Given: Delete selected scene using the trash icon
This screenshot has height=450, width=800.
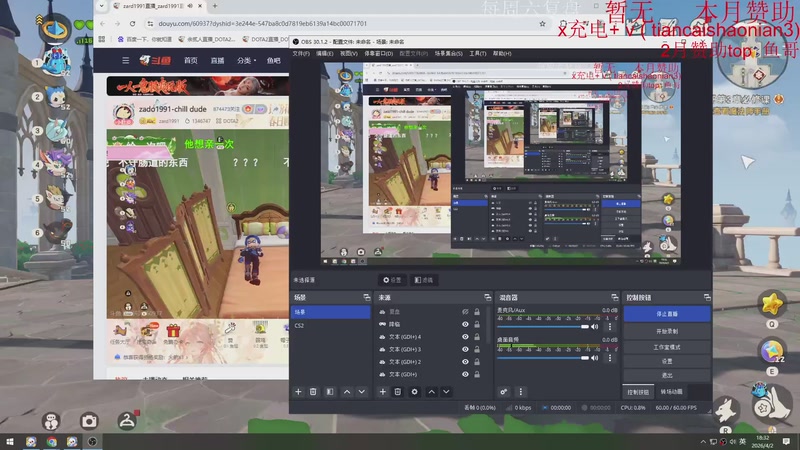Looking at the screenshot, I should coord(313,392).
